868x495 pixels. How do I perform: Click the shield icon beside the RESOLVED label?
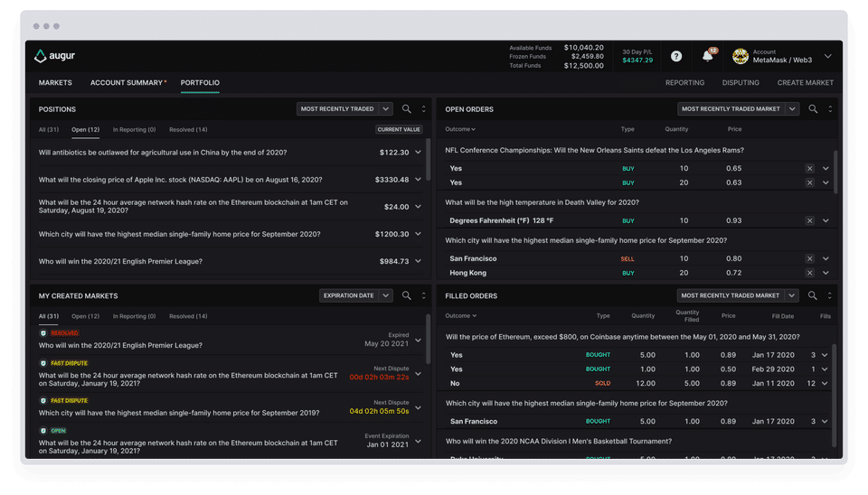[43, 333]
